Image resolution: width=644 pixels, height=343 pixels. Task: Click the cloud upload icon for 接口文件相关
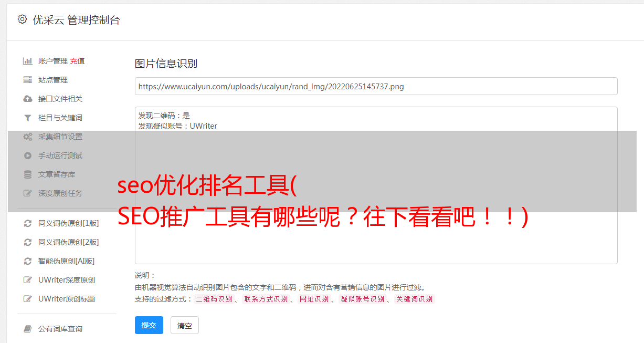tap(28, 99)
